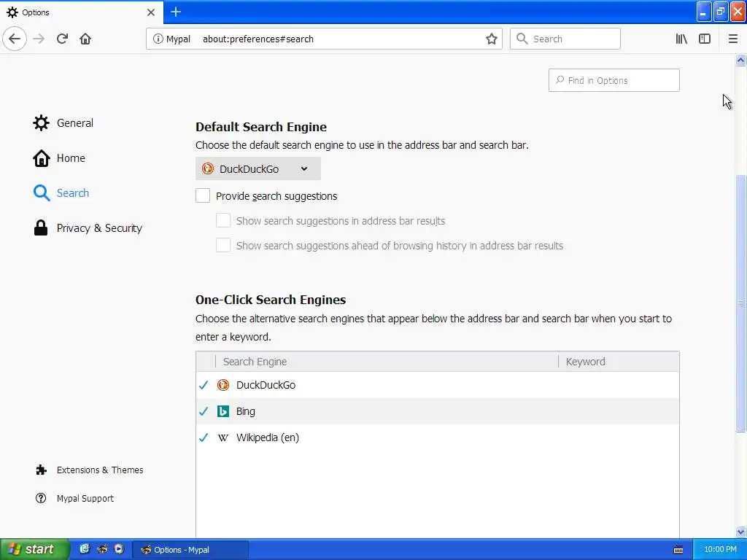Open Privacy & Security preferences

tap(88, 228)
